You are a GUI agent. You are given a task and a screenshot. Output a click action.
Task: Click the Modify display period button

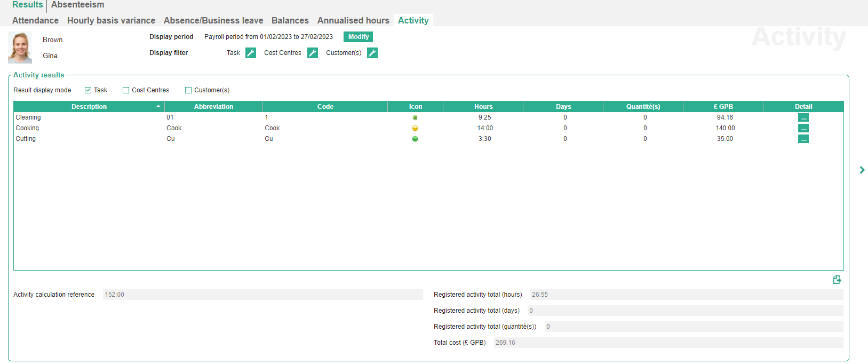point(358,37)
